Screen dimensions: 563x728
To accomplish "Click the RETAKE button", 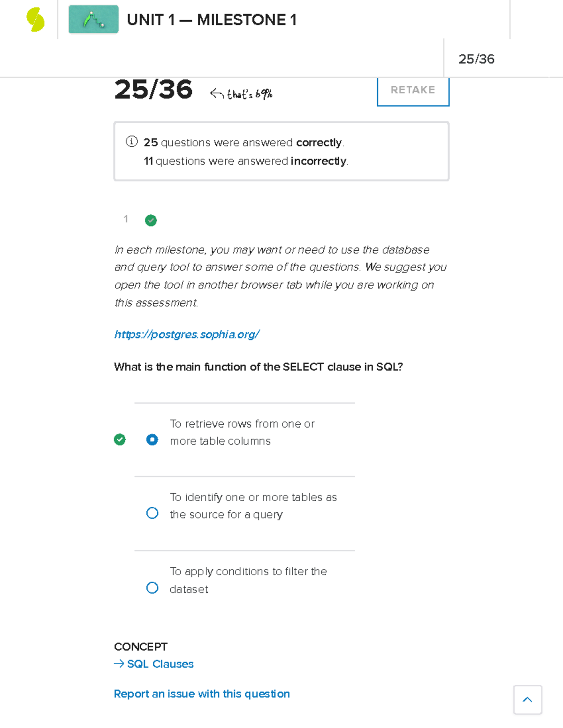I will [x=412, y=90].
